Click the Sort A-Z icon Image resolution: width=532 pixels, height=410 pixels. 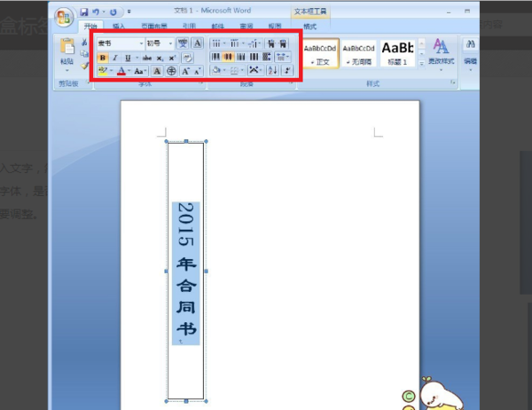coord(272,70)
